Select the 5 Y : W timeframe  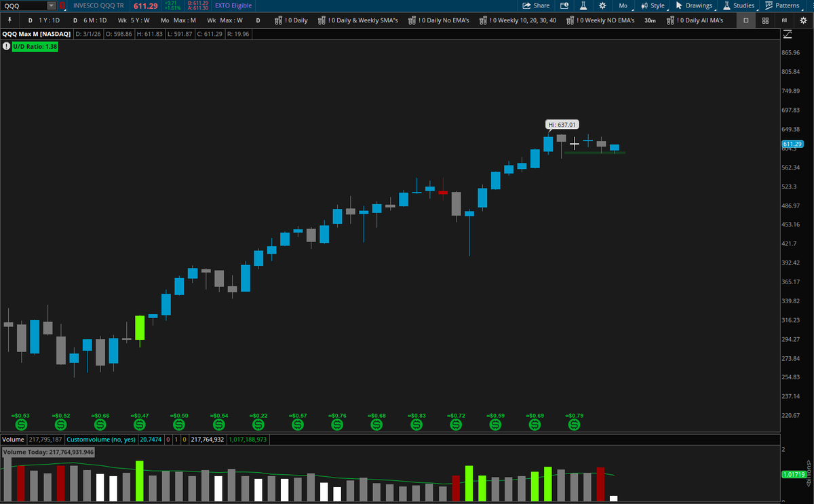(134, 20)
